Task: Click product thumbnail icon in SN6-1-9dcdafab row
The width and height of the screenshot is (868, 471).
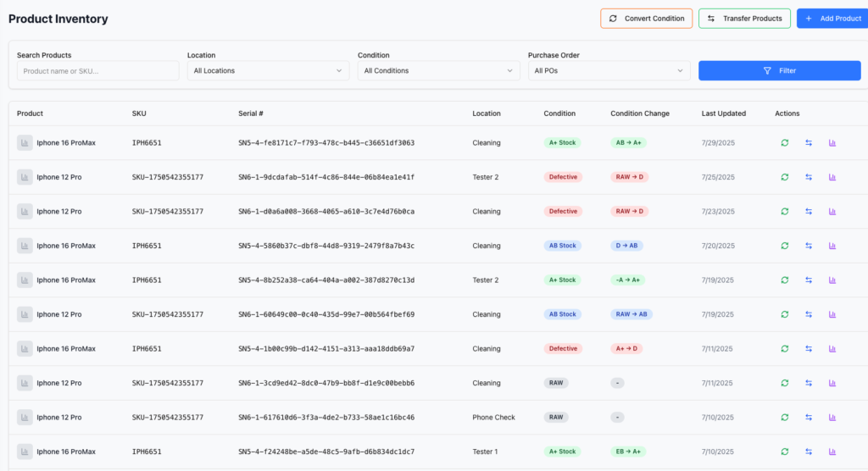Action: click(x=25, y=177)
